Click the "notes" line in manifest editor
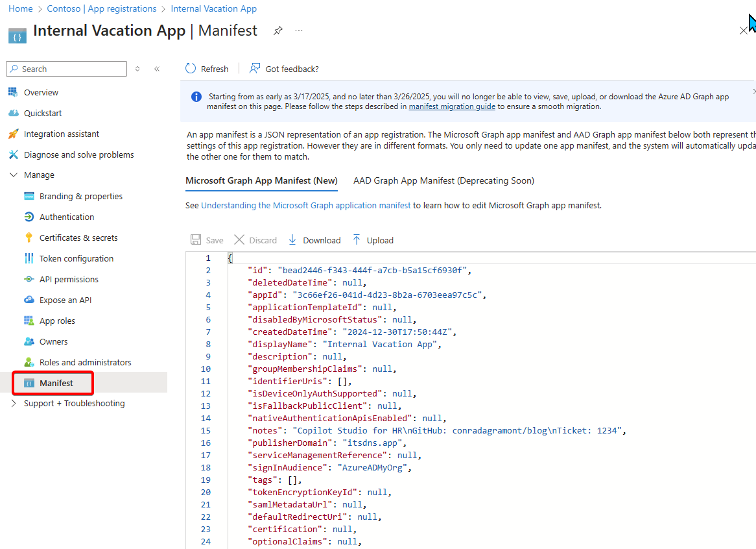Screen dimensions: 756x549 coord(437,430)
